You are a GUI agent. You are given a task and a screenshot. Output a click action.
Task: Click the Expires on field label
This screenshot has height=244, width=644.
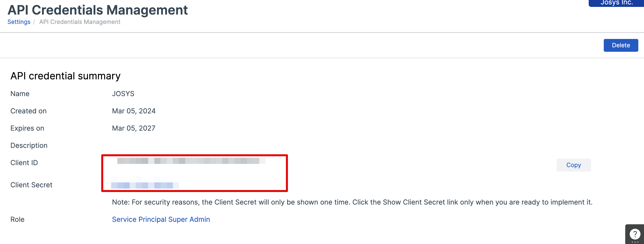tap(27, 128)
